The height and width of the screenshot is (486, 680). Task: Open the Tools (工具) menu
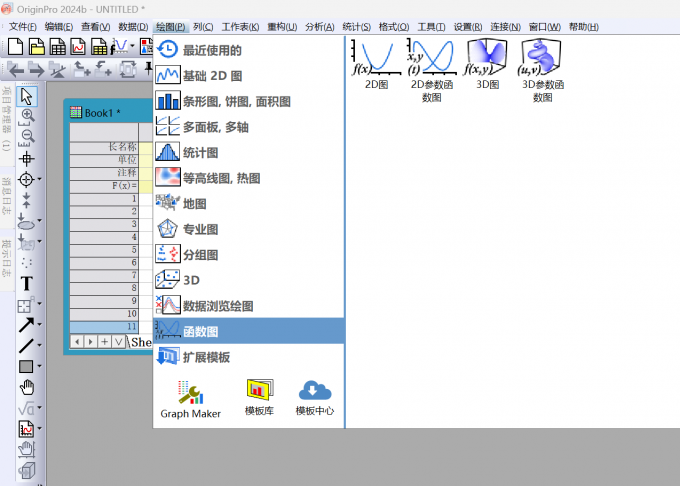coord(431,27)
